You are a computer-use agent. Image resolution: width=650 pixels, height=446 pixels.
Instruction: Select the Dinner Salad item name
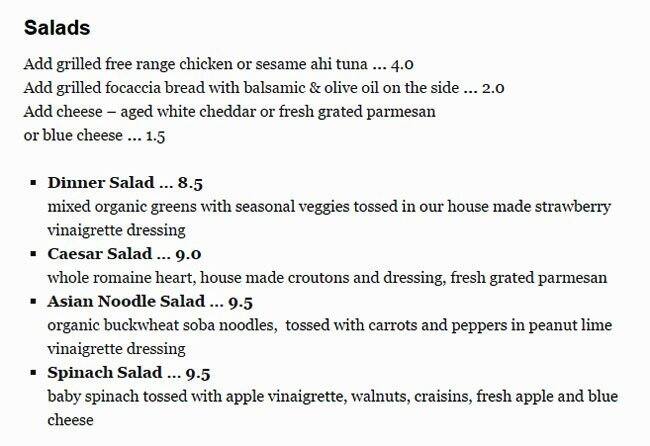click(100, 183)
